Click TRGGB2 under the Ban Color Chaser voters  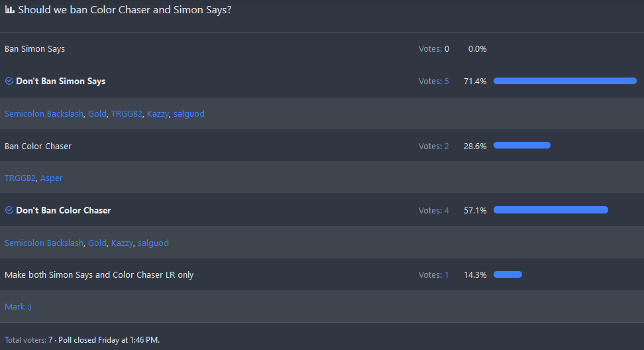[x=20, y=178]
